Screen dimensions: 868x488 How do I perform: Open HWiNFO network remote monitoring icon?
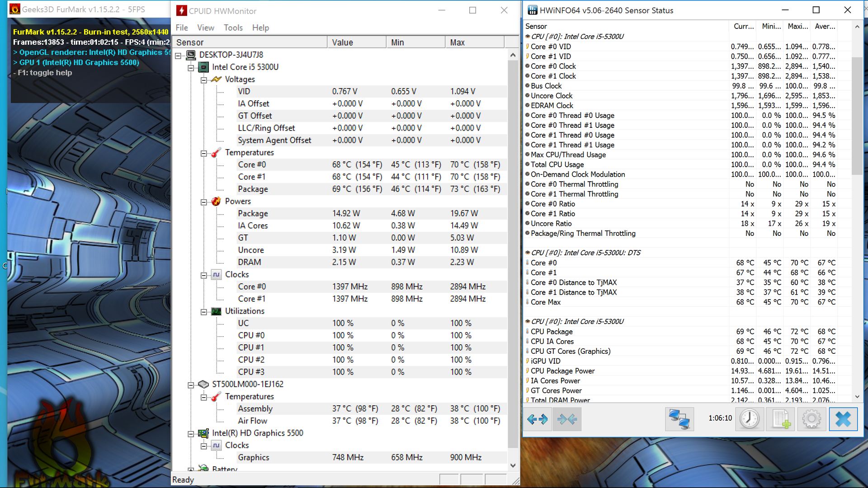[679, 419]
